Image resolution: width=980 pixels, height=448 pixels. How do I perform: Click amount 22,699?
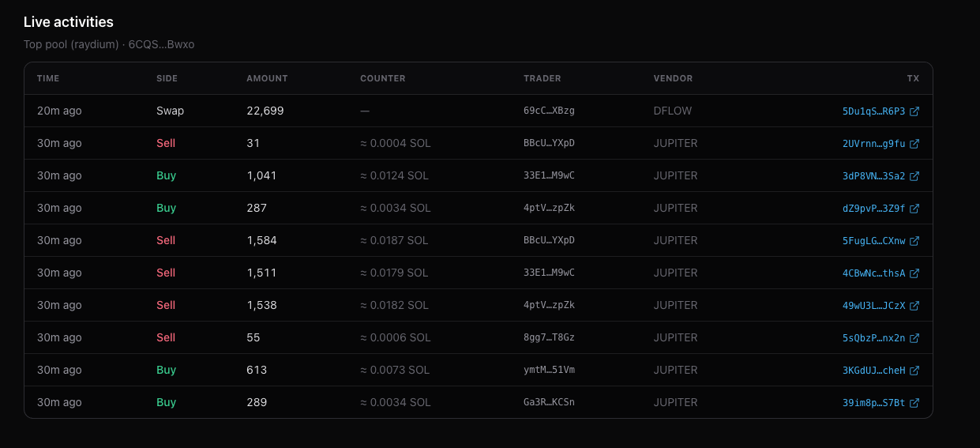point(265,111)
